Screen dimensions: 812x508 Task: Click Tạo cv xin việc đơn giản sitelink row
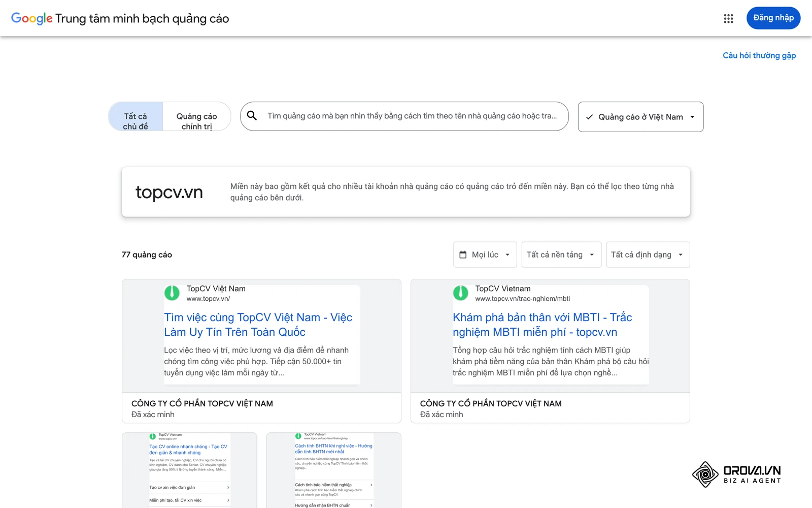189,488
